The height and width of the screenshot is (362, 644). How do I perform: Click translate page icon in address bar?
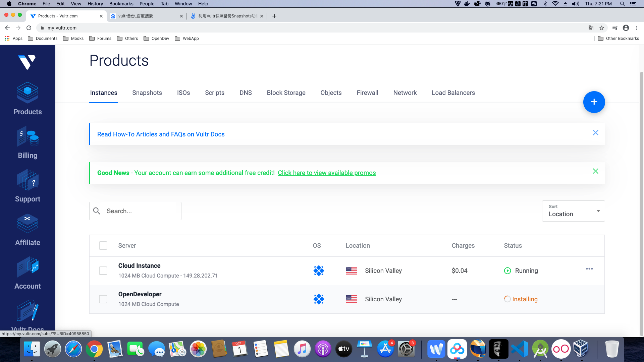click(x=591, y=28)
